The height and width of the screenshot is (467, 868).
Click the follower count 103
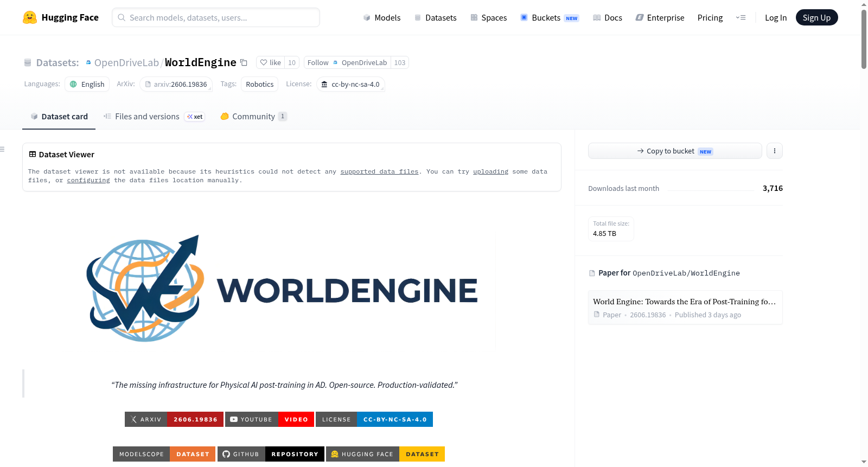point(400,62)
